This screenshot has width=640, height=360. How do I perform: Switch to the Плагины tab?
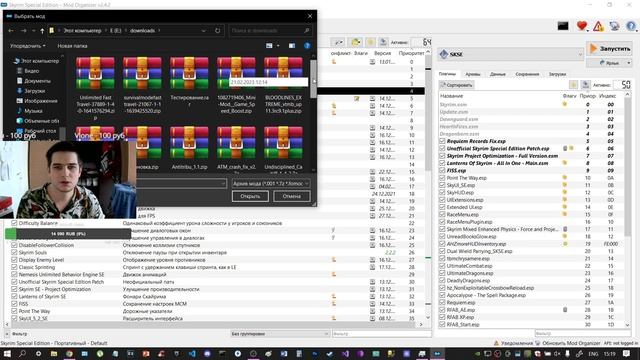[447, 74]
